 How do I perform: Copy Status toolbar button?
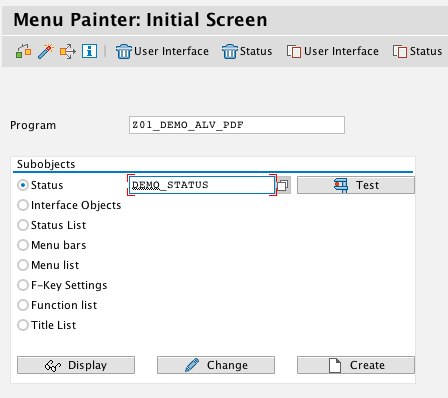[x=417, y=51]
